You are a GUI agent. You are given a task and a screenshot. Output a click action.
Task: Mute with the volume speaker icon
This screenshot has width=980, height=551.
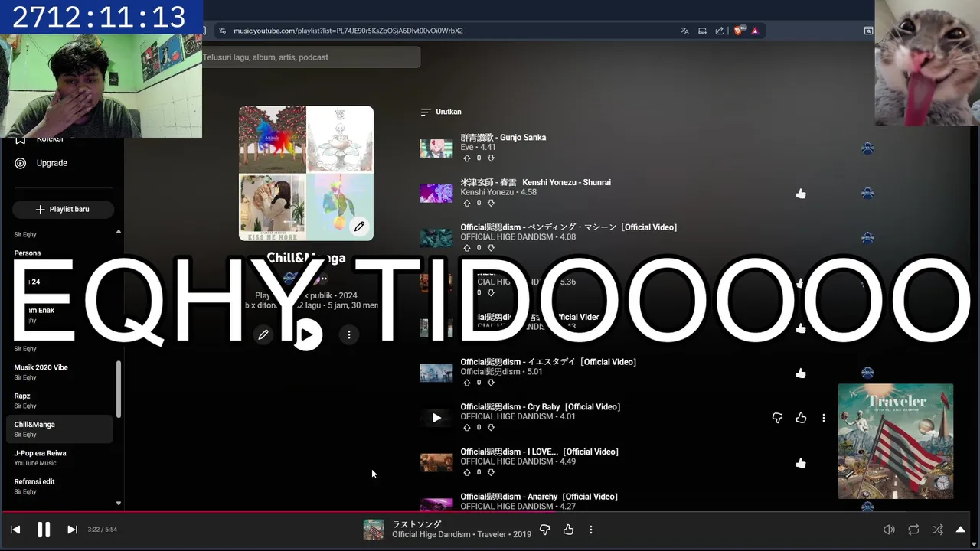click(889, 530)
